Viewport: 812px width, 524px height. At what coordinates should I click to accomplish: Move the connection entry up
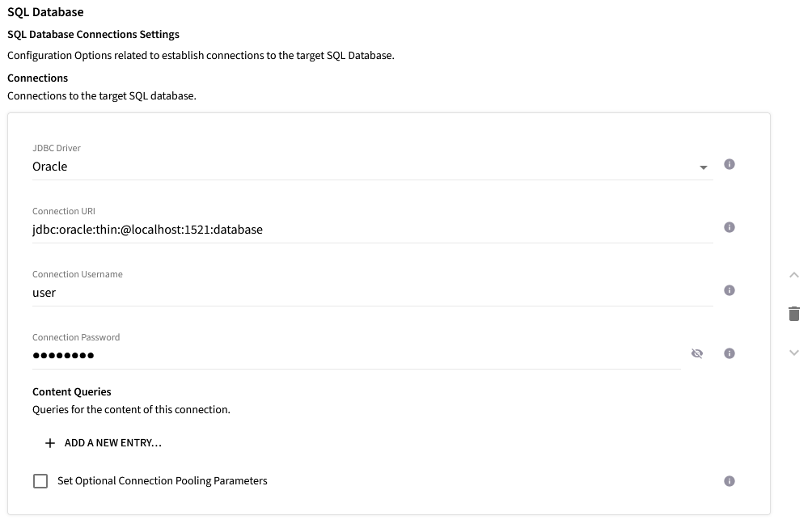pyautogui.click(x=794, y=276)
